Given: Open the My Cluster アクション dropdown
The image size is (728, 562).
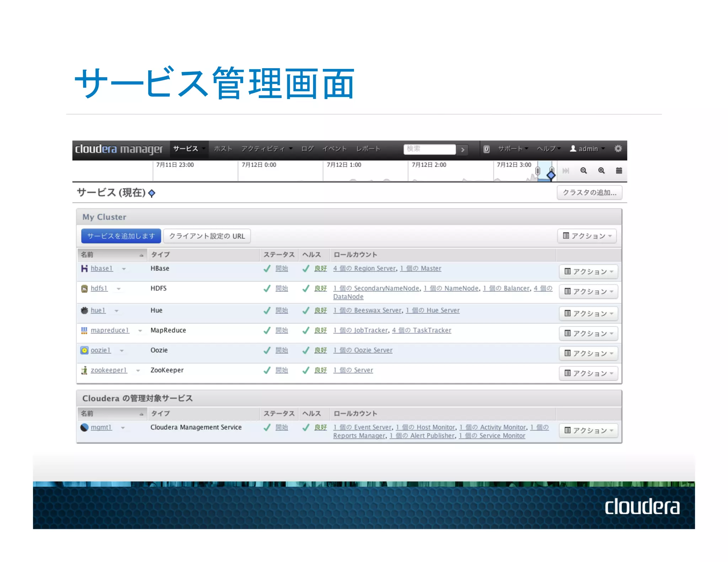Looking at the screenshot, I should point(587,236).
